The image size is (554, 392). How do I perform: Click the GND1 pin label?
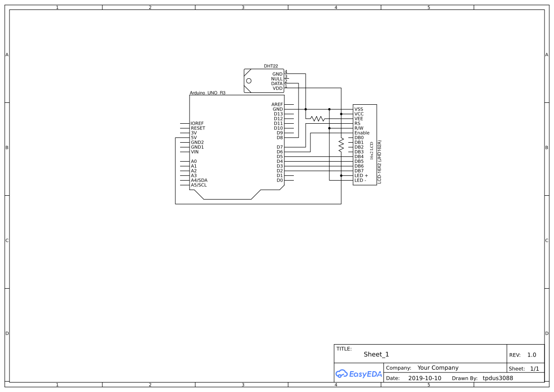pyautogui.click(x=197, y=147)
